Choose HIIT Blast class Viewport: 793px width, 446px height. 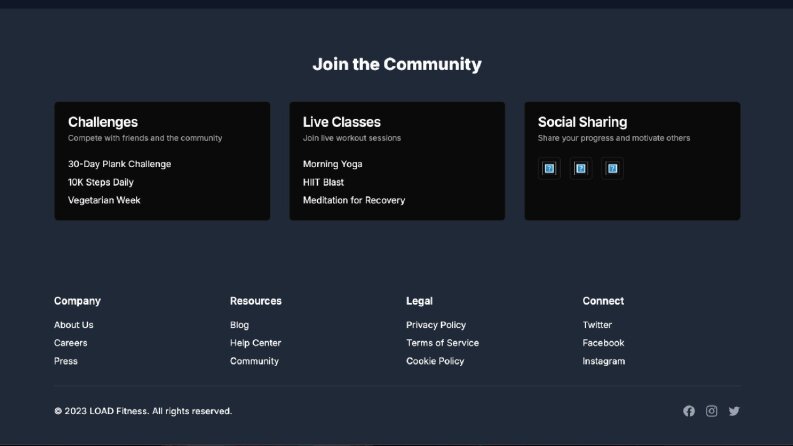tap(323, 182)
